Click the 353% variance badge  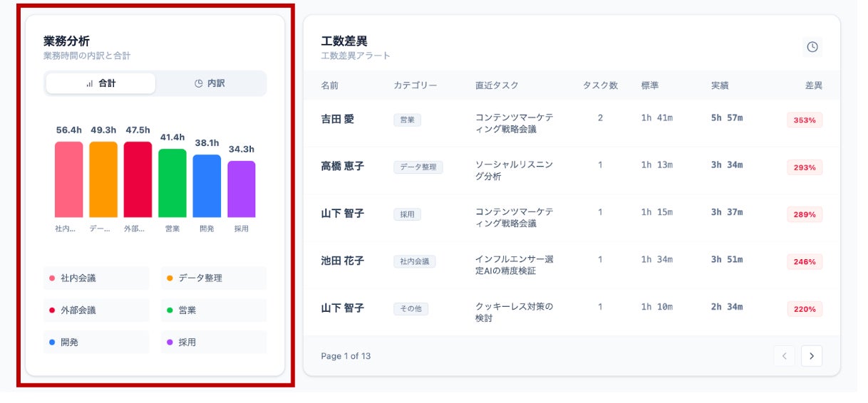(x=805, y=120)
